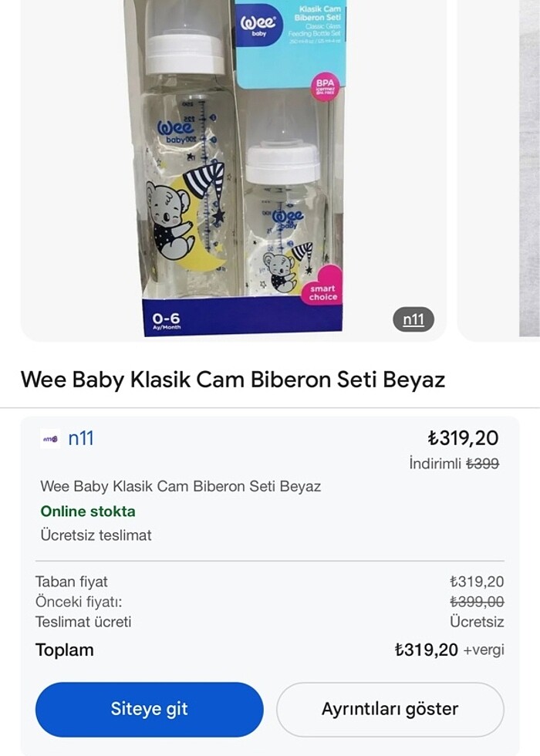The image size is (540, 756).
Task: Click the İndirimli ₺399 discount label
Action: 454,464
